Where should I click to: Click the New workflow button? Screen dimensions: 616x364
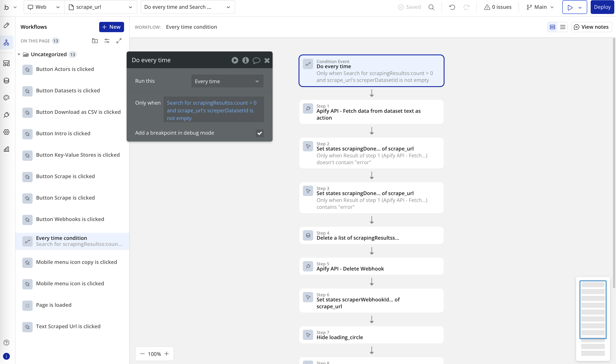coord(111,27)
